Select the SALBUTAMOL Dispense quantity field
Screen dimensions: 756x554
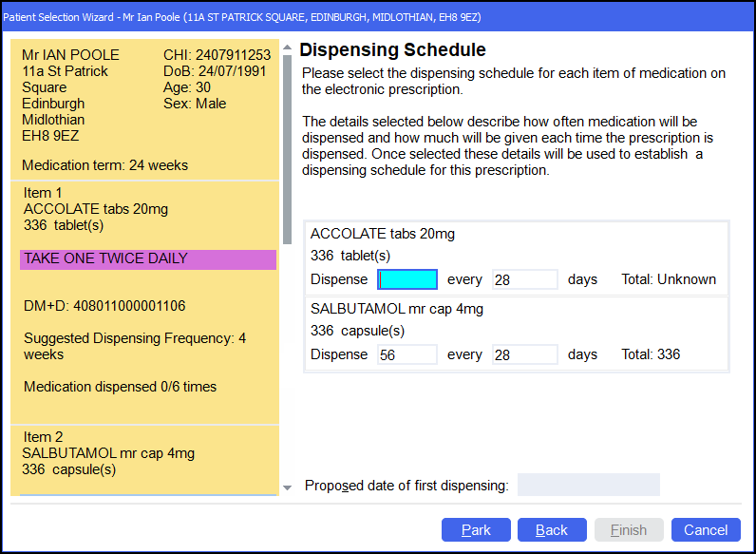tap(407, 354)
